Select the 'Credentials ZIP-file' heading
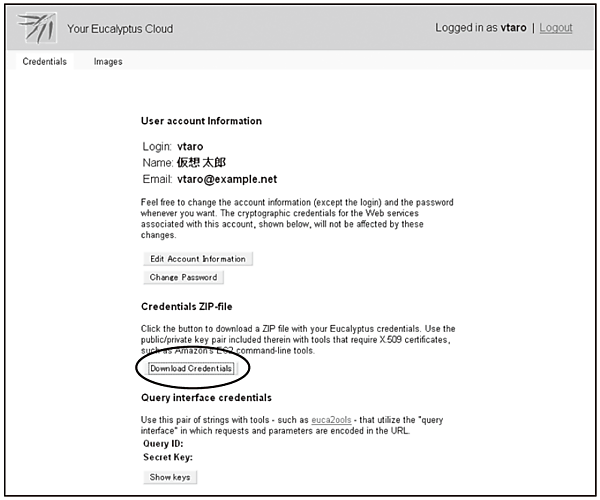 [x=187, y=305]
